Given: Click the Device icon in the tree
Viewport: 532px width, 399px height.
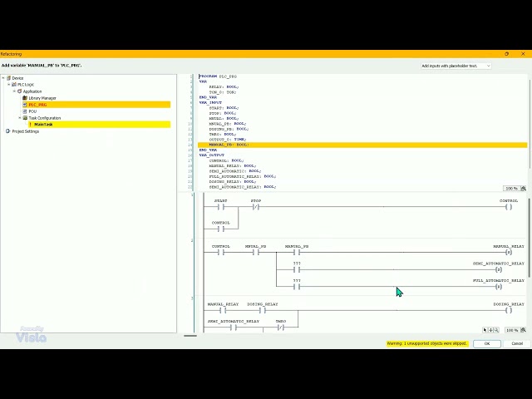Looking at the screenshot, I should click(x=9, y=78).
